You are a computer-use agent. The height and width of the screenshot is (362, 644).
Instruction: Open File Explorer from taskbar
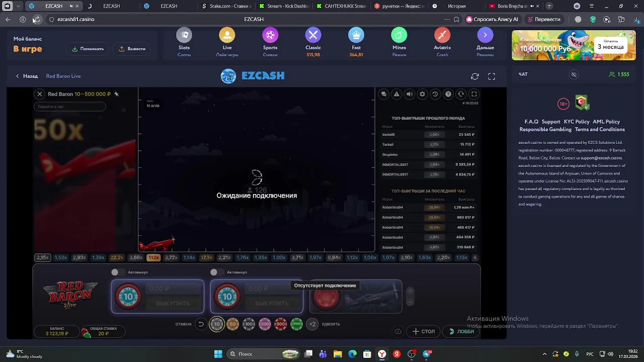[338, 354]
